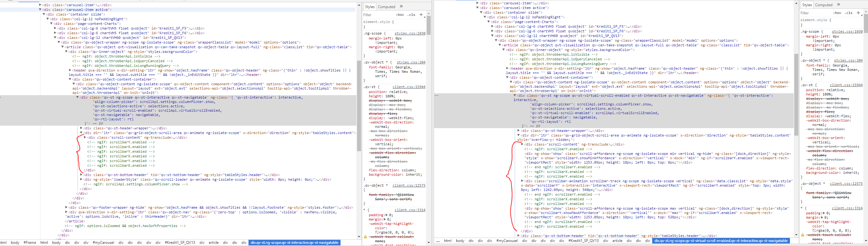Expand Kredit1_SP_F5 div in left DOM tree
Screen dimensions: 868x246
pyautogui.click(x=55, y=28)
